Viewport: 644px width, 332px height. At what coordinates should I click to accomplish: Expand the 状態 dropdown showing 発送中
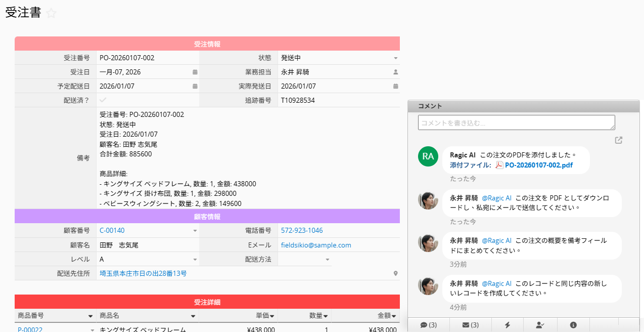pos(396,58)
